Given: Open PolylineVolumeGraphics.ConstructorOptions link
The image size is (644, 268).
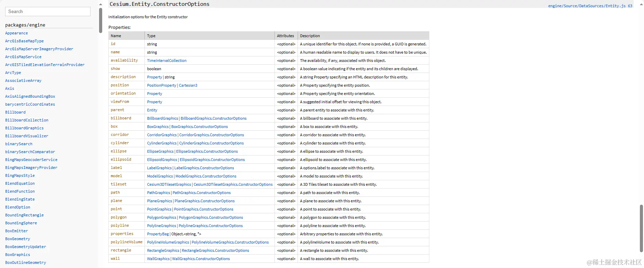Looking at the screenshot, I should coord(230,242).
